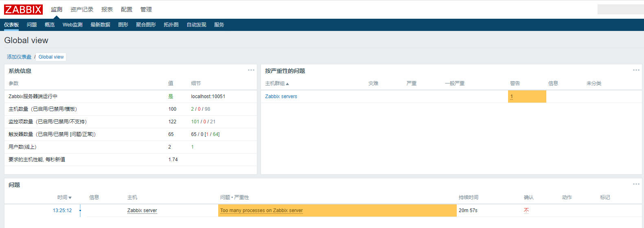Go to the 拓扑图 submenu tab
644x228 pixels.
(x=171, y=25)
